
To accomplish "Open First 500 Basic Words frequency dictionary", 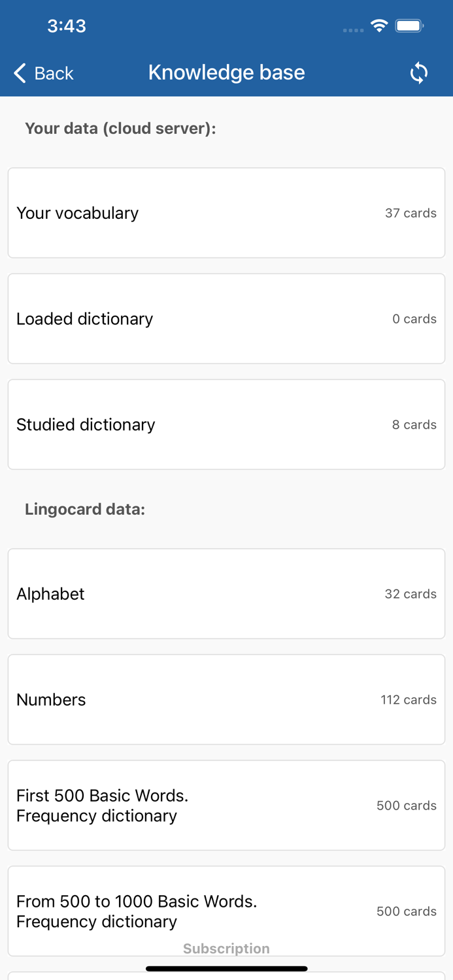I will [226, 805].
